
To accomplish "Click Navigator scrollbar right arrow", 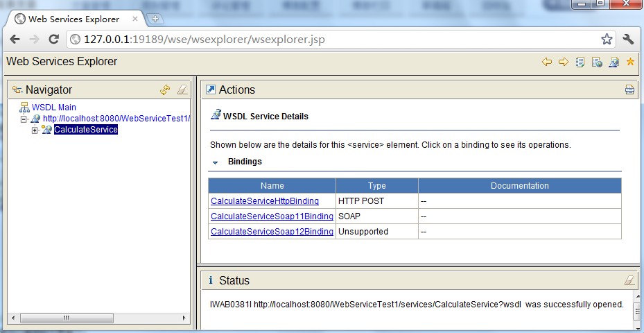I will (184, 318).
